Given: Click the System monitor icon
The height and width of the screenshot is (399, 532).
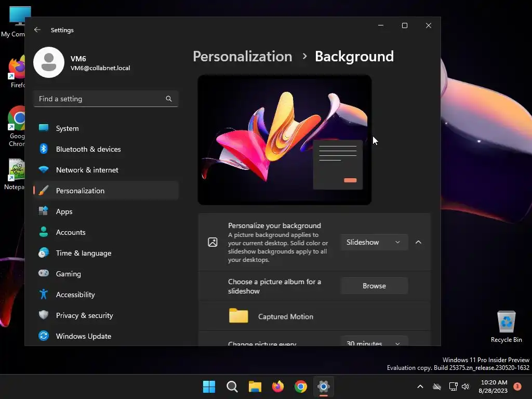Looking at the screenshot, I should pyautogui.click(x=44, y=128).
